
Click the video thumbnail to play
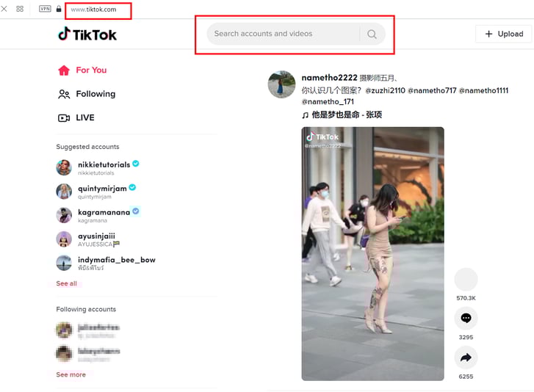tap(372, 253)
